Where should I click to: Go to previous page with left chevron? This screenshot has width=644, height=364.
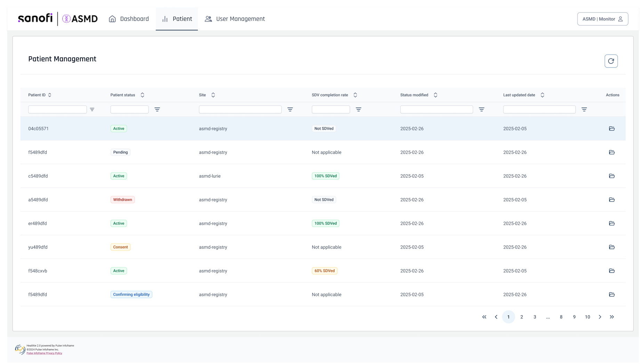tap(496, 317)
